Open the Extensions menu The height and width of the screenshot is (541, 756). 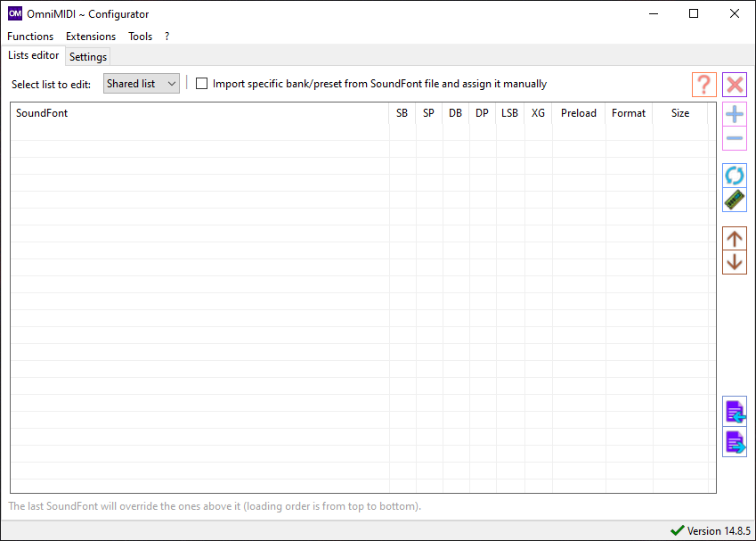(x=91, y=37)
